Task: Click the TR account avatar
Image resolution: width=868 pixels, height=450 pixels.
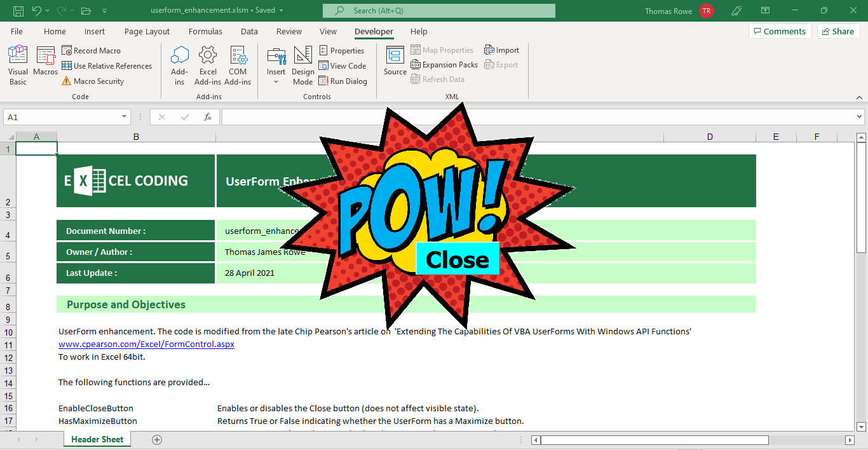Action: [x=707, y=11]
